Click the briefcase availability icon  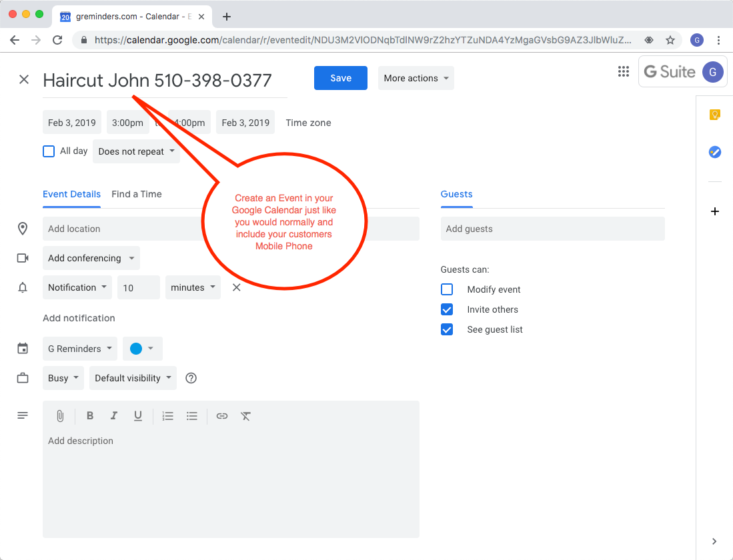tap(23, 378)
